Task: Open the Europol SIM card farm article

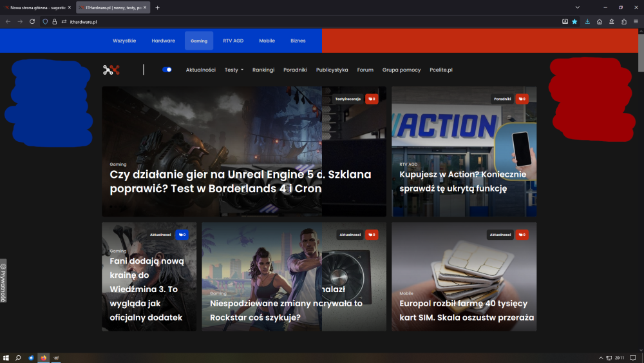Action: (x=464, y=309)
